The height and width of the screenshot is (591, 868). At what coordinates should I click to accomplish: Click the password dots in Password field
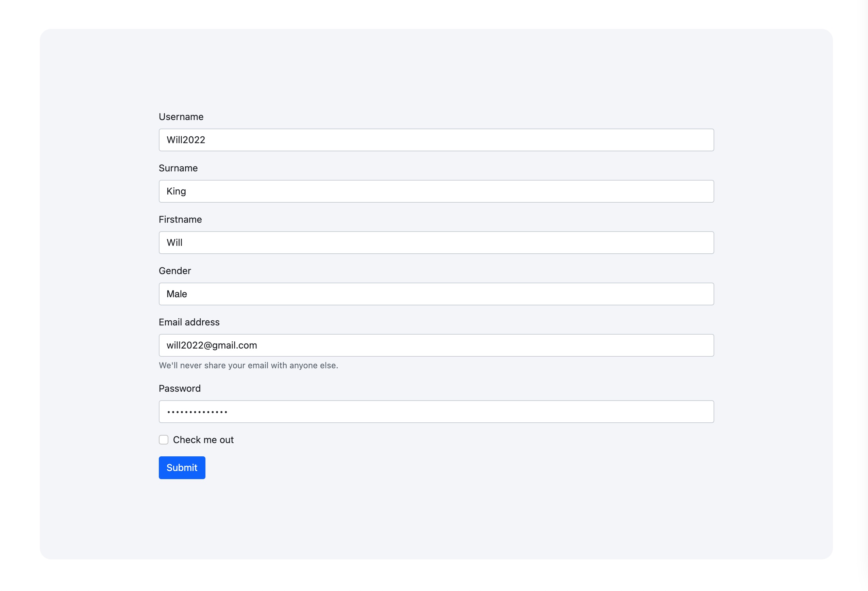(x=197, y=412)
